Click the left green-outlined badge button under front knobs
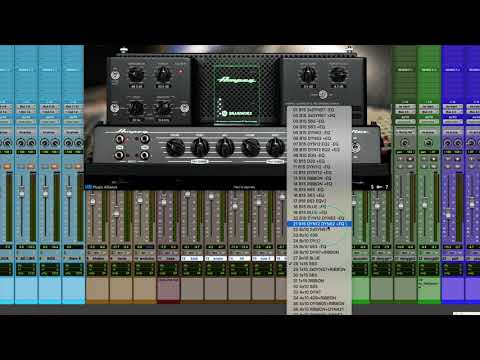This screenshot has height=360, width=480. [x=200, y=162]
